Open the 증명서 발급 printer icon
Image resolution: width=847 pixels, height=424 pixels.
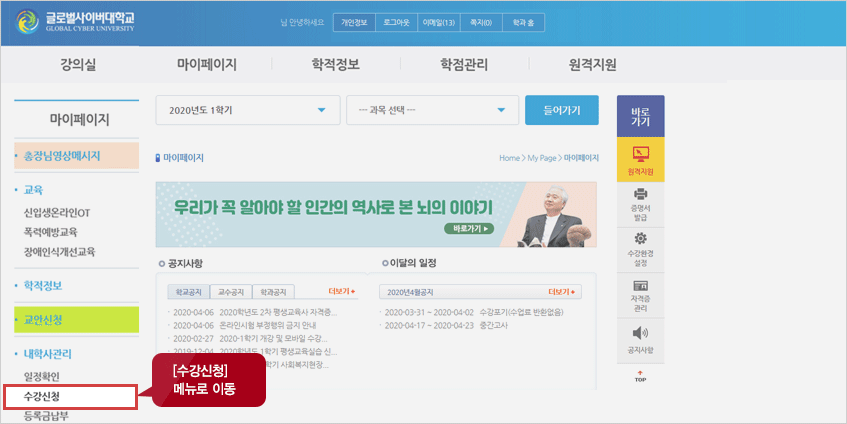click(640, 205)
